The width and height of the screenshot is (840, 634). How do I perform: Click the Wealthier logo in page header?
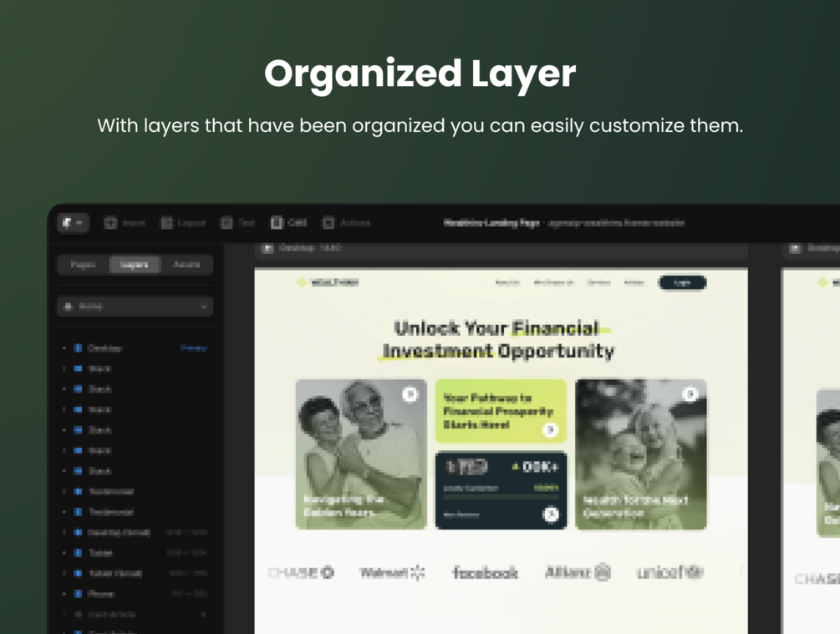328,282
